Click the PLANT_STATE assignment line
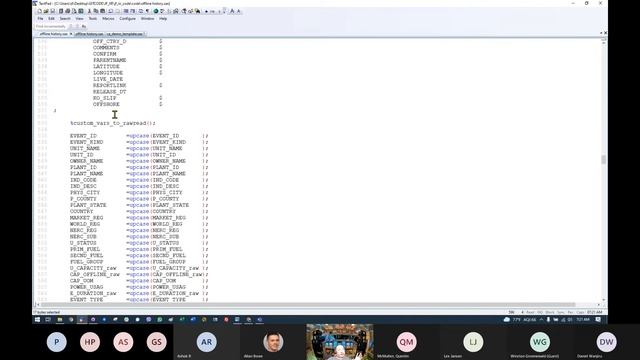Image resolution: width=640 pixels, height=360 pixels. [139, 205]
